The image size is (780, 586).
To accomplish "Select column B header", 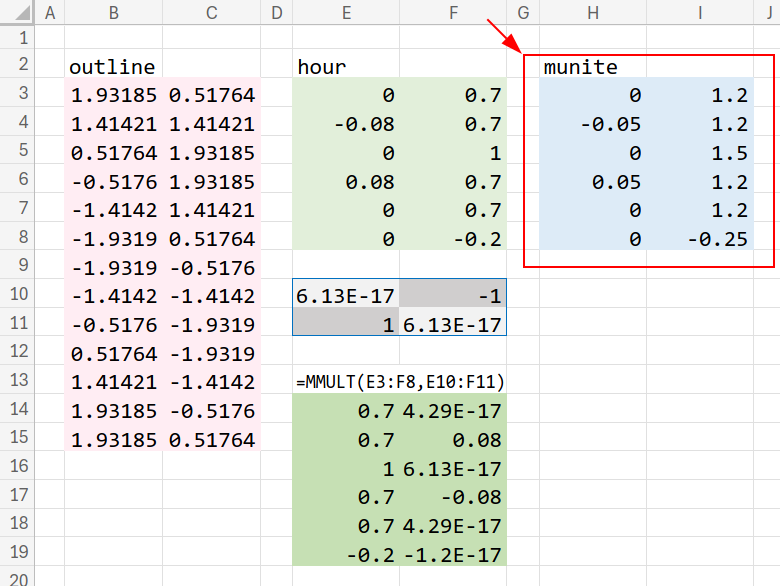I will click(x=113, y=13).
